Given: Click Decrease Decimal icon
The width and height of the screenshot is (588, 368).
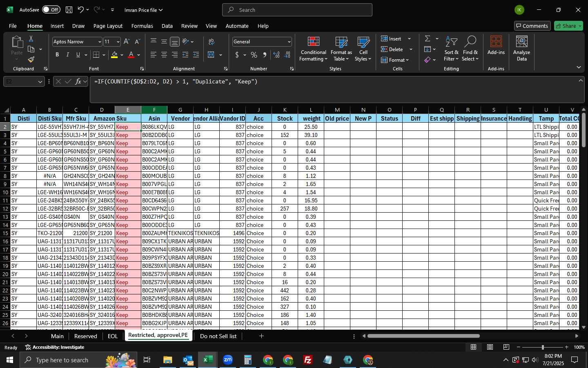Looking at the screenshot, I should click(287, 55).
